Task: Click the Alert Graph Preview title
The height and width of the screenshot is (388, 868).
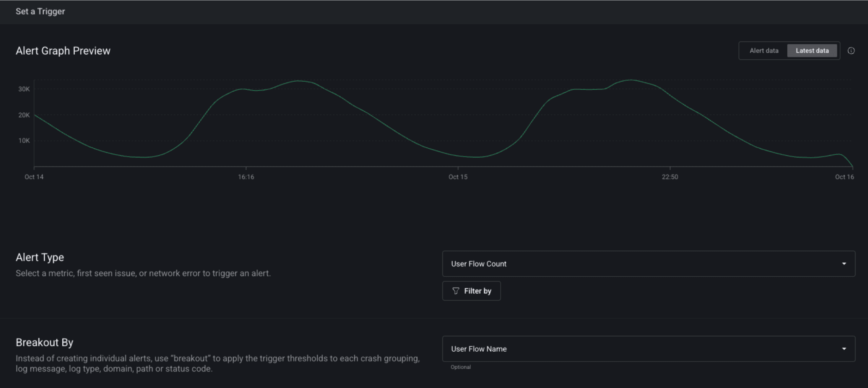Action: click(x=63, y=51)
